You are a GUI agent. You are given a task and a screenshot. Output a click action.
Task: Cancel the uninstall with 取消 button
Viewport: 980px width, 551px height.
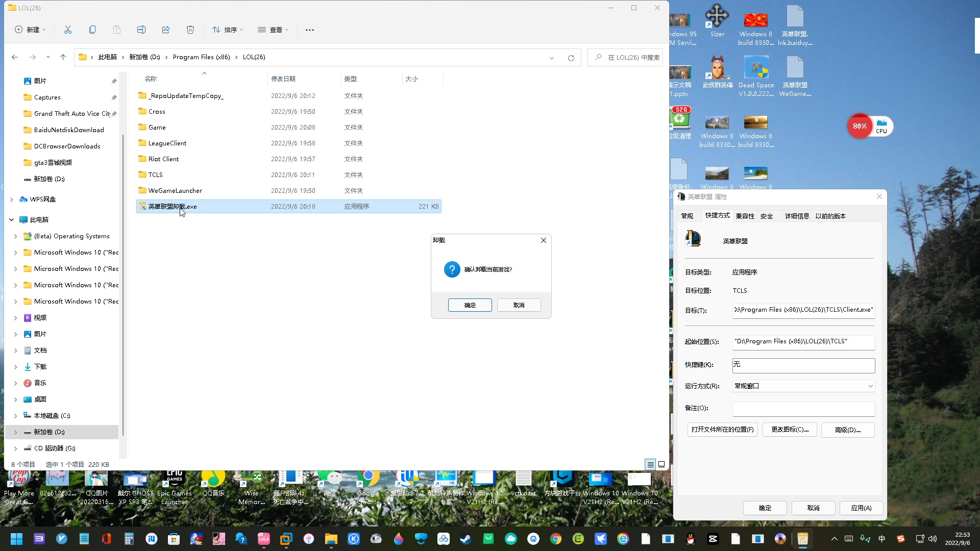(x=519, y=305)
